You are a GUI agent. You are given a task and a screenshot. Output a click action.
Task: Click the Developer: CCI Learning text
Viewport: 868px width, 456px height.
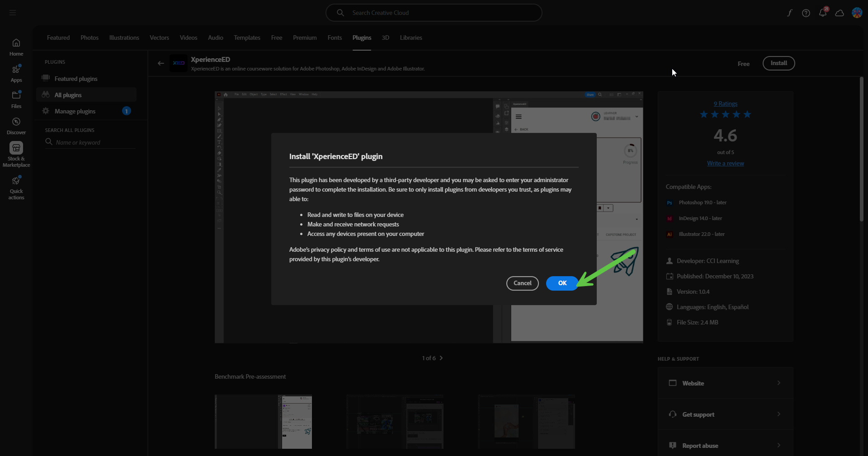tap(708, 261)
